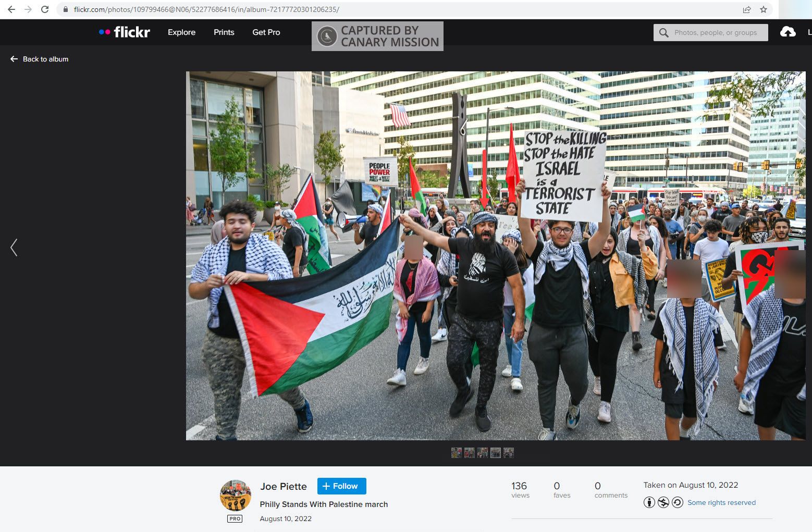
Task: Click the non-commercial license icon
Action: pyautogui.click(x=663, y=502)
